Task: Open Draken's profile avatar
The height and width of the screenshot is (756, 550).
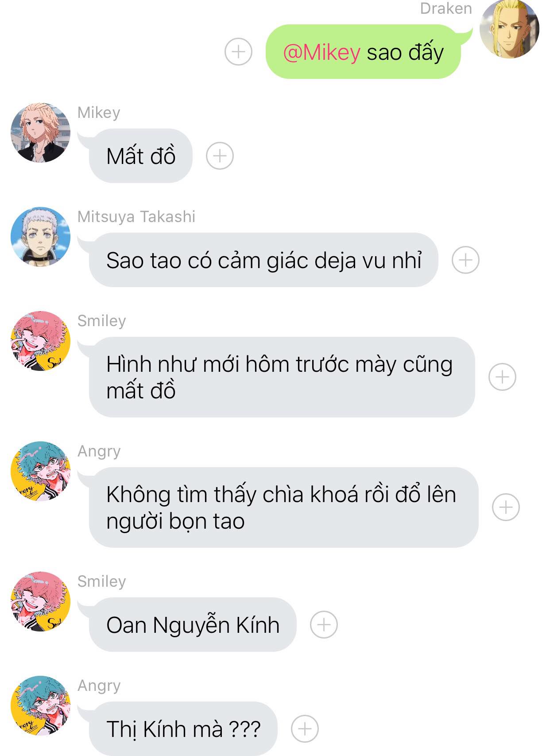Action: click(509, 28)
